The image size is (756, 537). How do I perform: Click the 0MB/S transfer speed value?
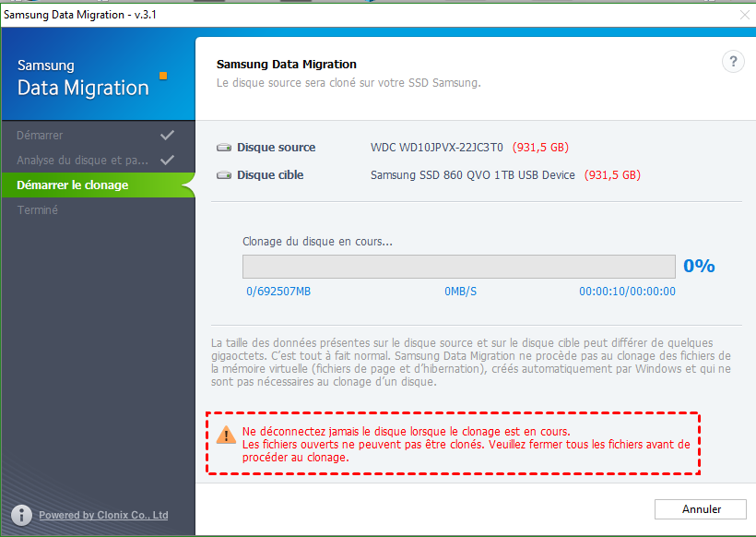point(460,292)
